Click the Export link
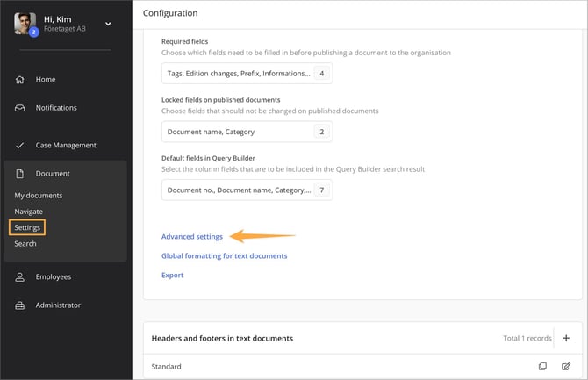The image size is (588, 380). coord(172,276)
